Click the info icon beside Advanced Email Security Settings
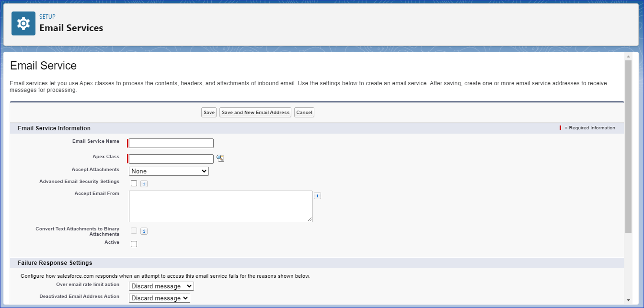 143,183
